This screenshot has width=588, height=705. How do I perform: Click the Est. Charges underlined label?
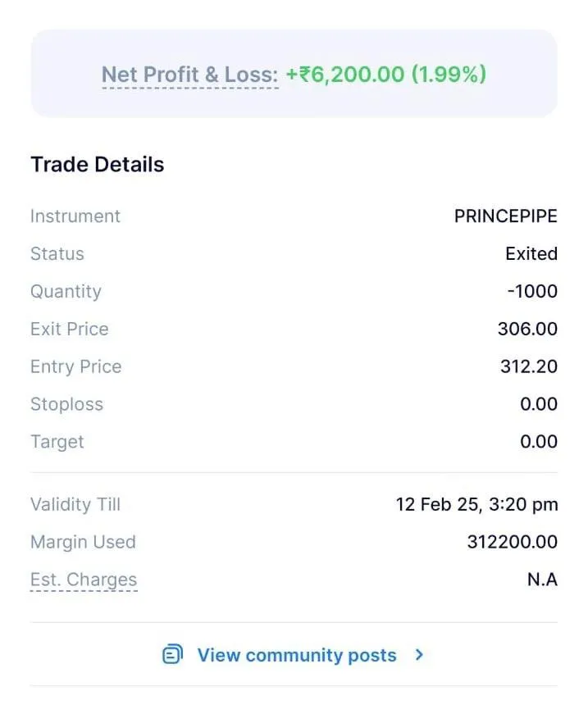84,580
